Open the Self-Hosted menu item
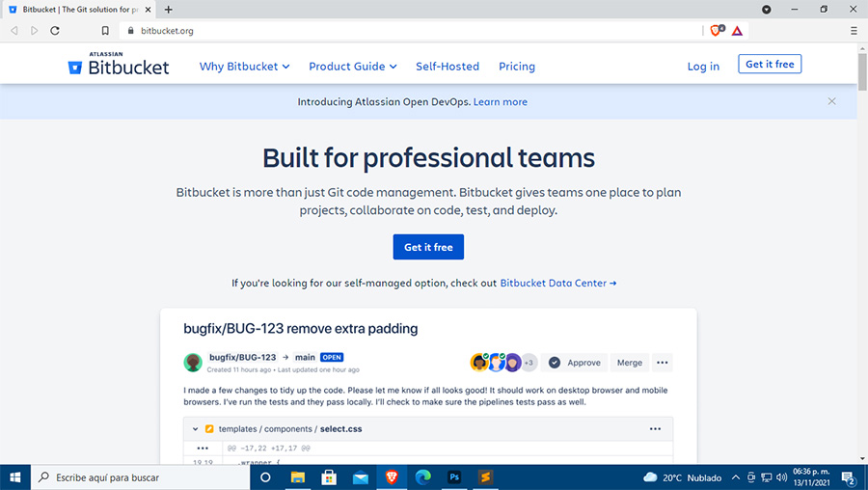 (448, 67)
